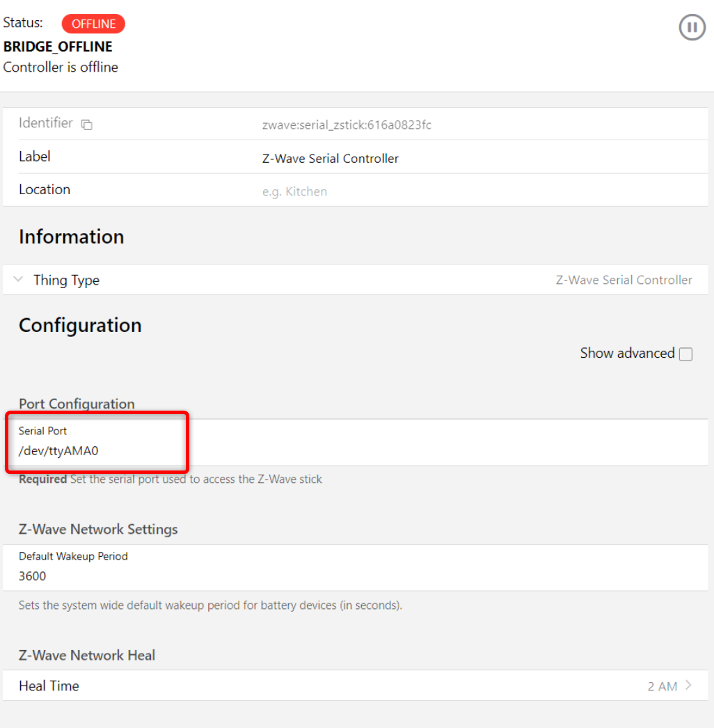Click the zwave:serial_zstick identifier value
This screenshot has height=728, width=714.
tap(347, 125)
